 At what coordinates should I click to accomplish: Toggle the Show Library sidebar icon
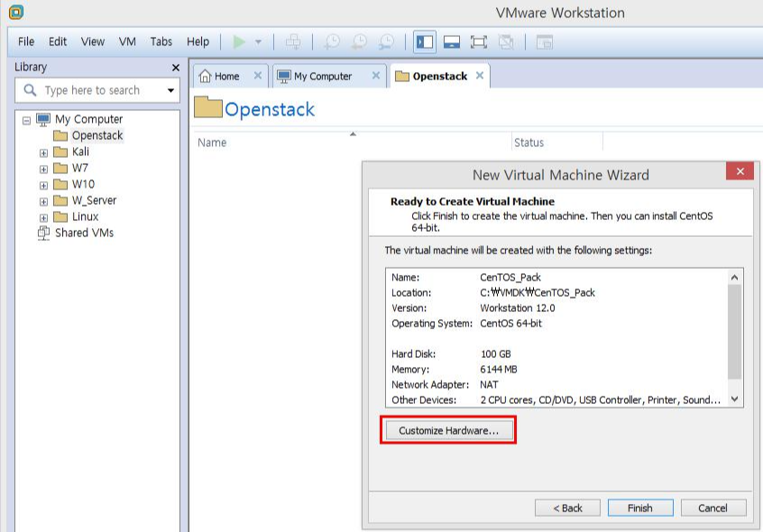pos(425,41)
